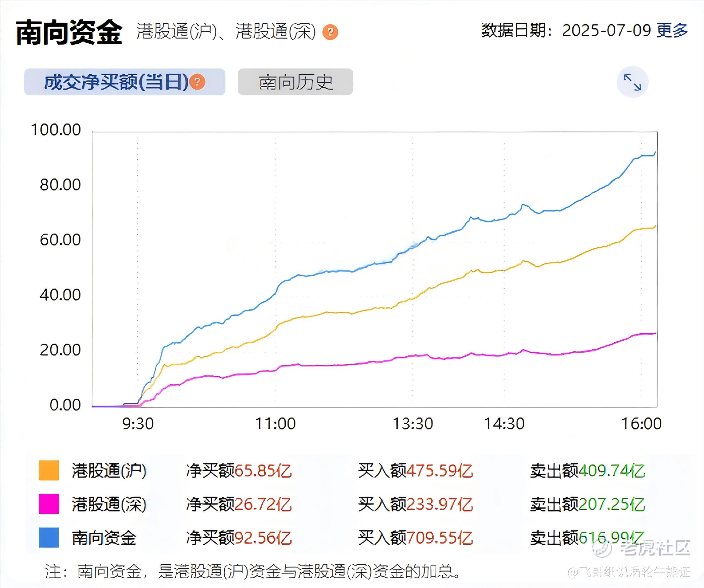
Task: Click the footnote starting with 注：南向资金
Action: (x=253, y=571)
